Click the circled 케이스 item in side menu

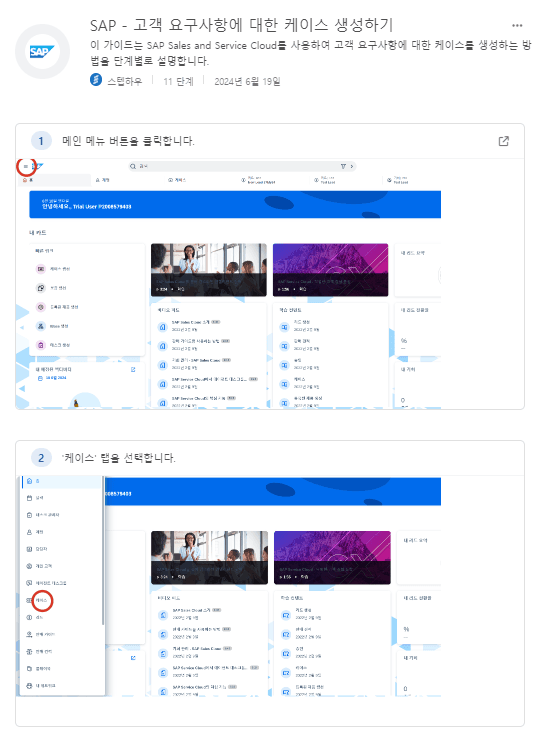pyautogui.click(x=41, y=601)
